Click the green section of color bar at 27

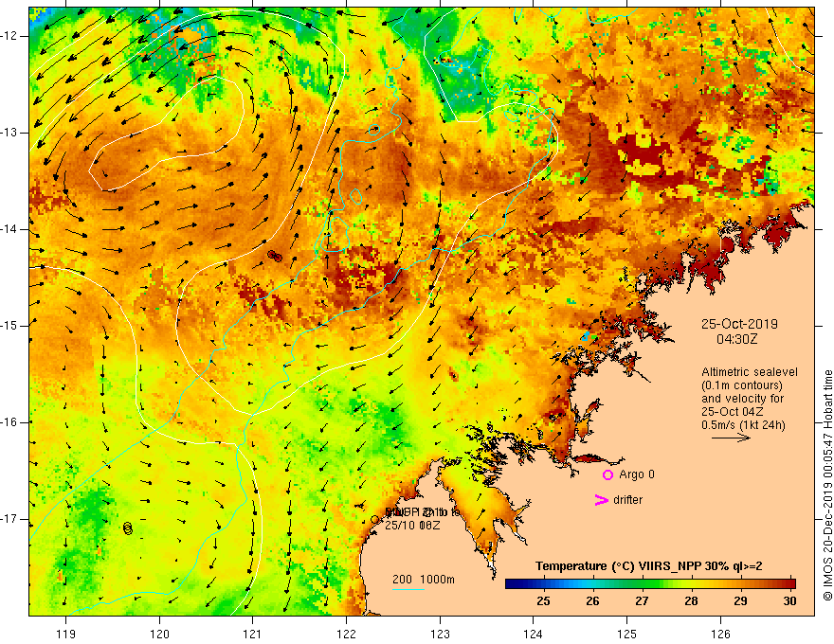point(642,584)
